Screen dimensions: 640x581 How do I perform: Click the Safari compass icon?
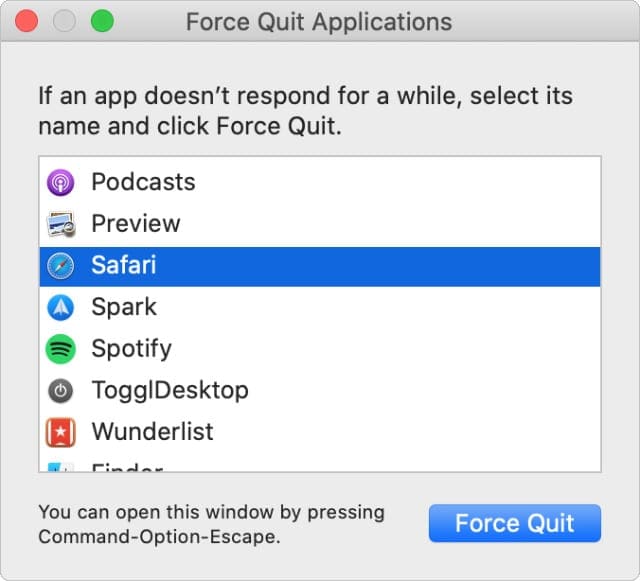tap(61, 266)
